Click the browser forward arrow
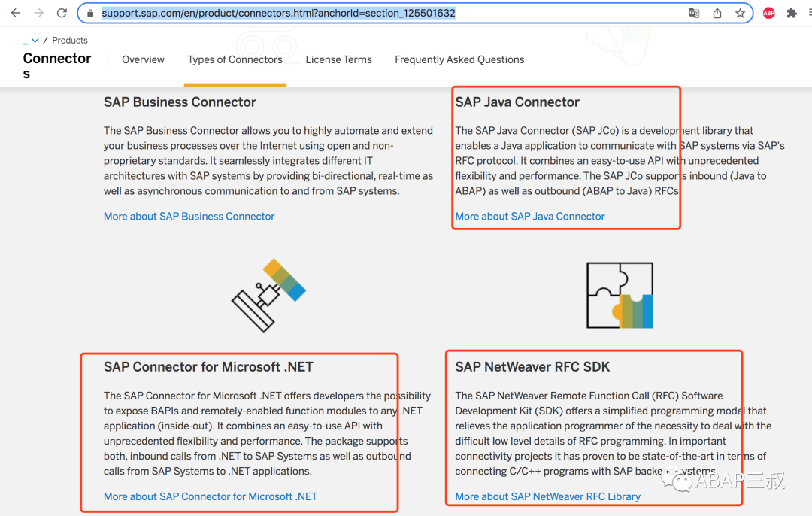 39,13
